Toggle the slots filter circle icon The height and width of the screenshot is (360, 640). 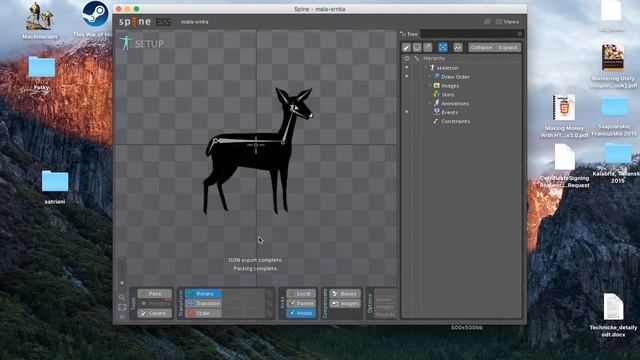(417, 48)
